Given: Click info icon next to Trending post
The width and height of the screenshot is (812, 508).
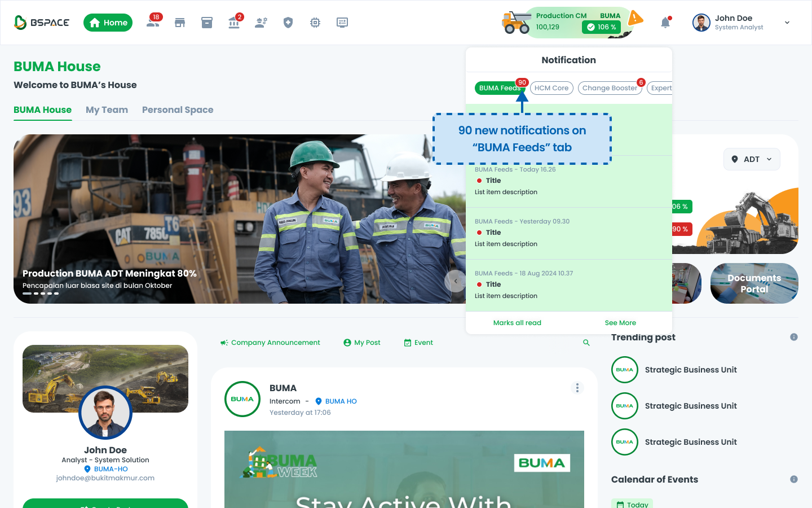Looking at the screenshot, I should (x=794, y=337).
